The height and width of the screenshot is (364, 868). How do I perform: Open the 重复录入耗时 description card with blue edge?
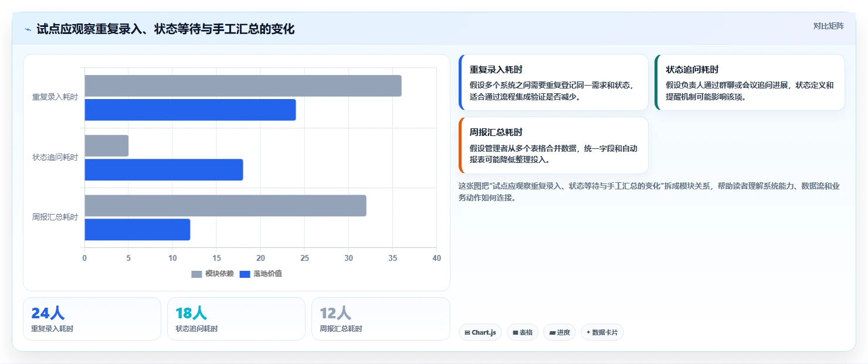(x=554, y=83)
